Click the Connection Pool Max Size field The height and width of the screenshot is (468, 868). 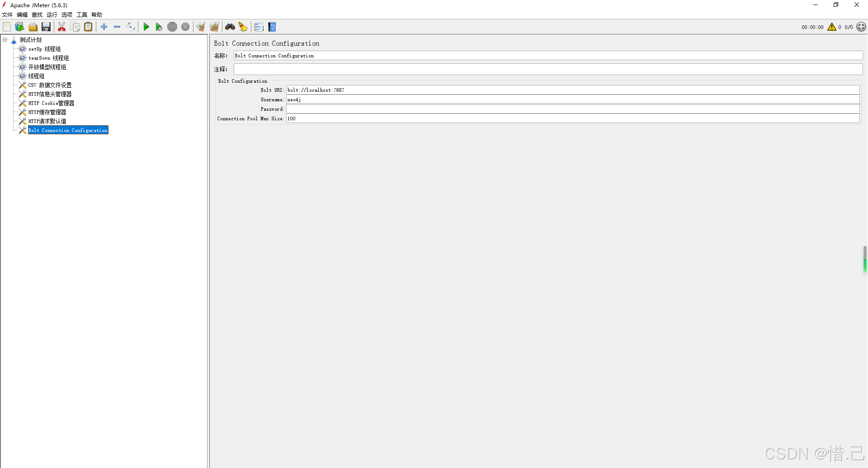(x=573, y=118)
